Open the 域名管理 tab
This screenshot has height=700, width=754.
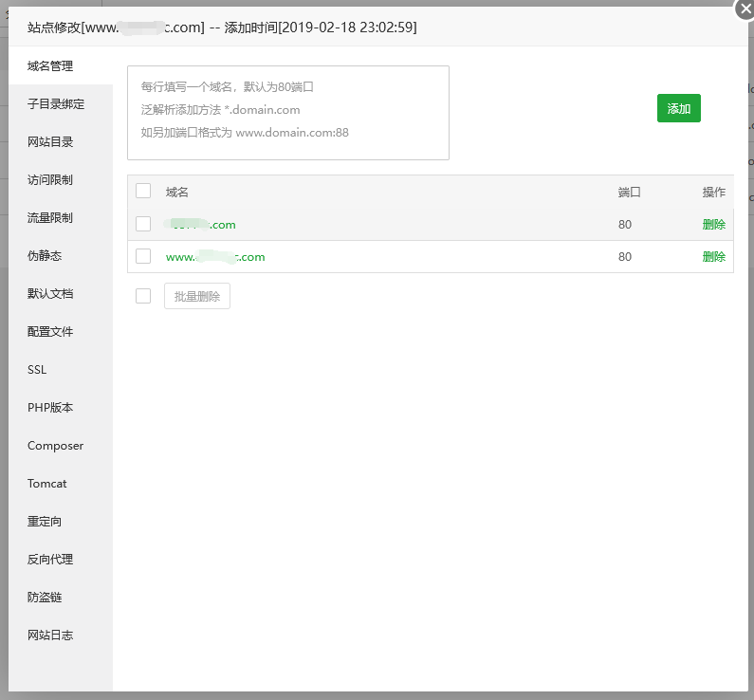click(x=50, y=65)
